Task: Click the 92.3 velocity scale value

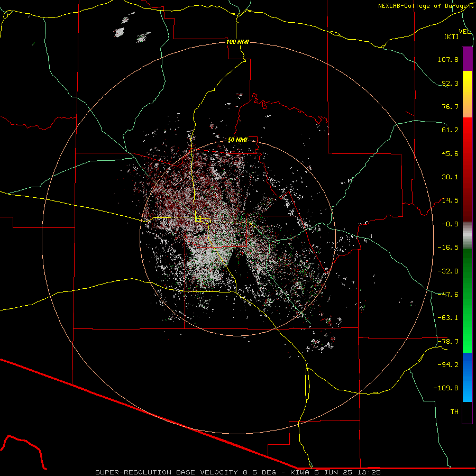Action: coord(450,83)
